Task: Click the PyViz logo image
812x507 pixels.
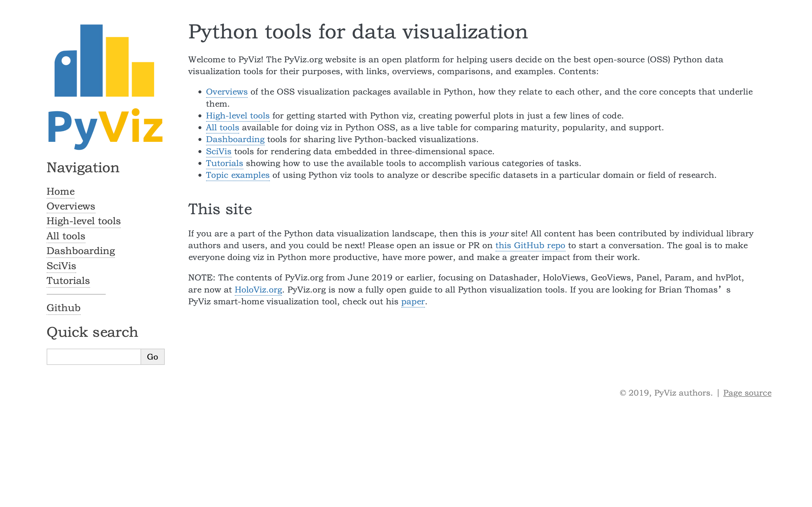Action: (x=105, y=87)
